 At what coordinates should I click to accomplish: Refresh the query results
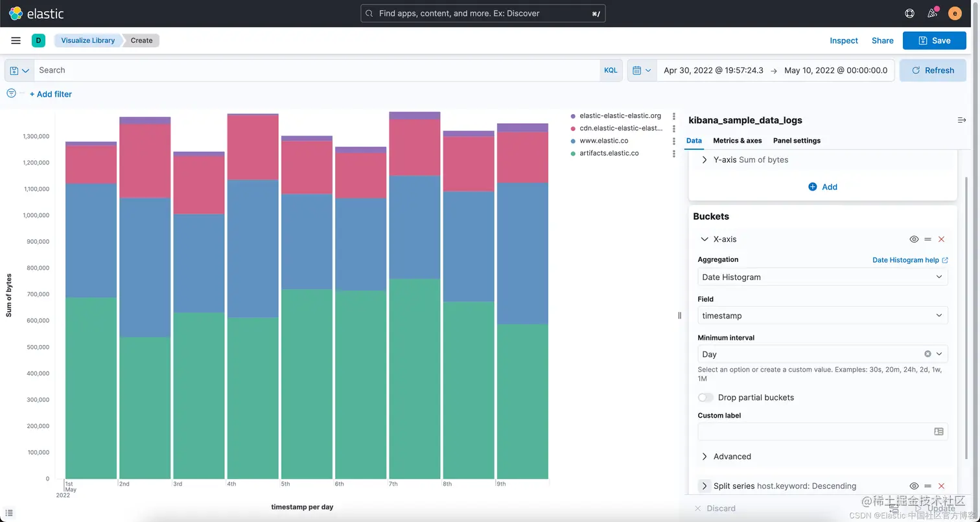[x=933, y=70]
